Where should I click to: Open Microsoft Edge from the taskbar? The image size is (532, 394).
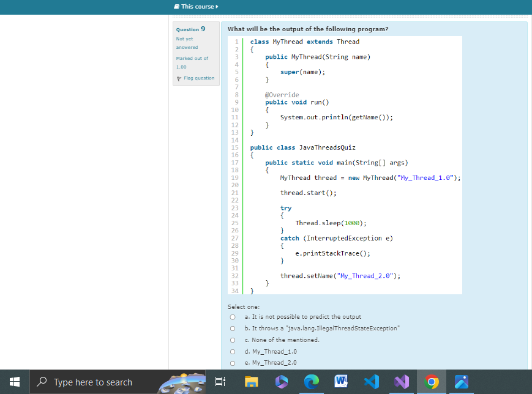point(311,382)
